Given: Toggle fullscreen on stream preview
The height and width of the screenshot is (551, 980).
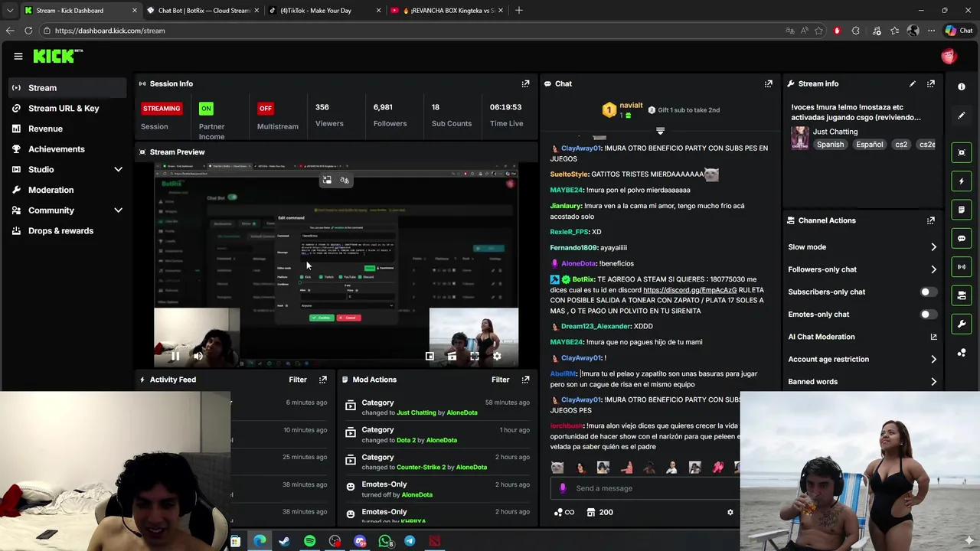Looking at the screenshot, I should point(475,356).
